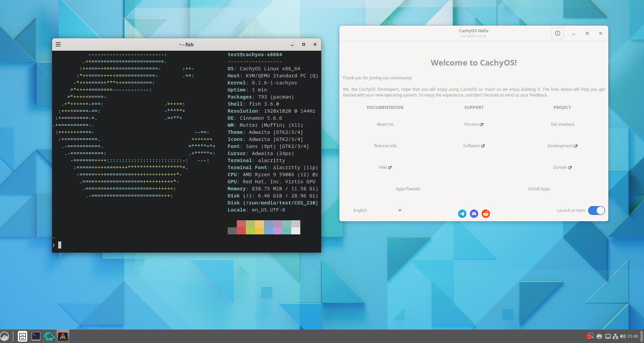Screen dimensions: 644x343
Task: Open the network connections tray icon
Action: pos(615,336)
